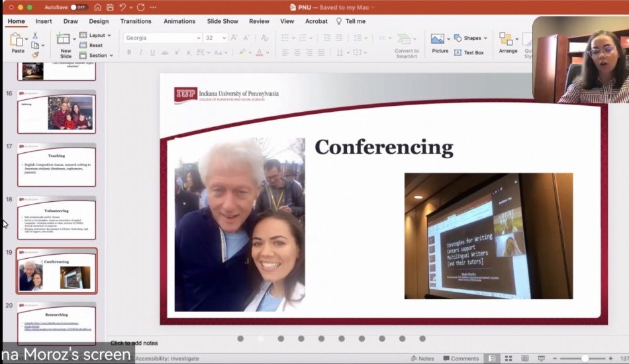Insert a Text Box
This screenshot has height=364, width=629.
pyautogui.click(x=468, y=52)
